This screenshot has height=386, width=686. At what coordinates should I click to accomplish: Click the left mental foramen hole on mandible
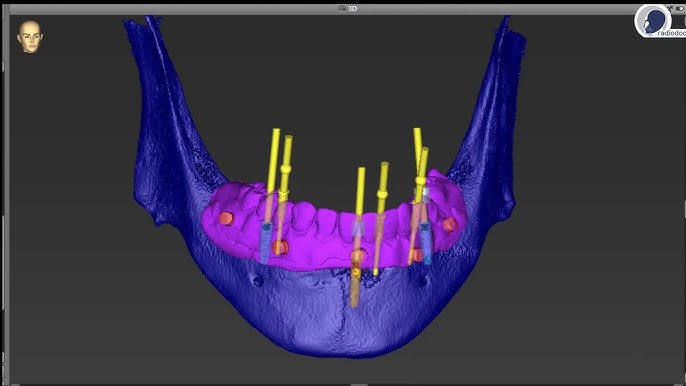click(x=258, y=281)
